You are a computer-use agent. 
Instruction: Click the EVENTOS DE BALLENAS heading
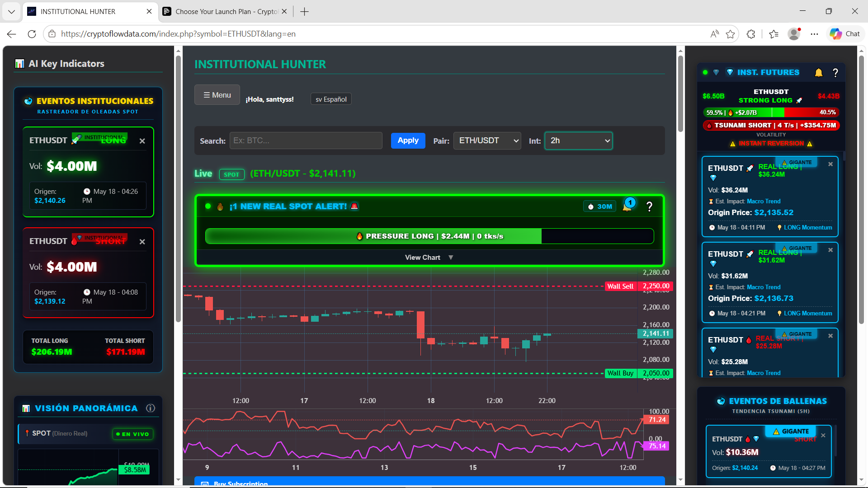(778, 401)
